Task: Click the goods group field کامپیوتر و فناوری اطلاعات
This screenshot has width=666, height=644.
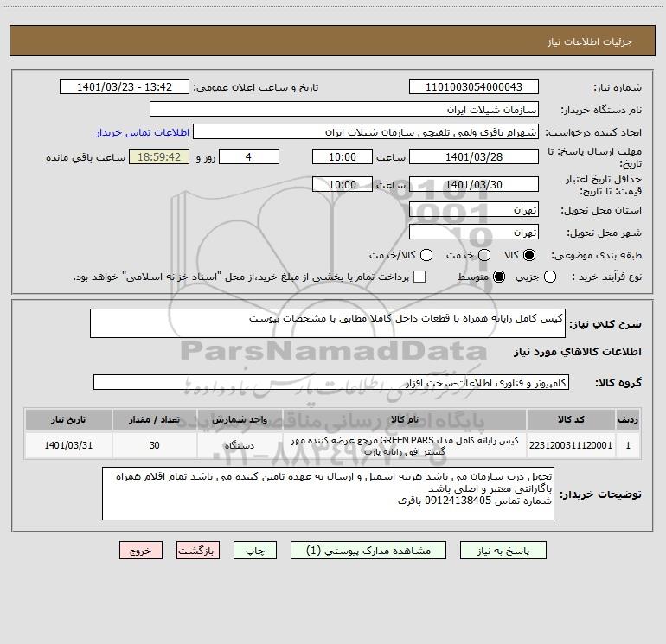Action: click(331, 382)
